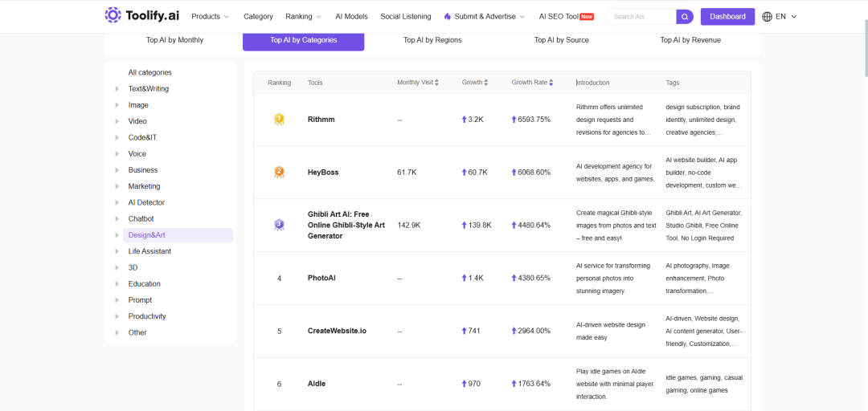Click the Introduction column header
The width and height of the screenshot is (868, 411).
click(593, 83)
